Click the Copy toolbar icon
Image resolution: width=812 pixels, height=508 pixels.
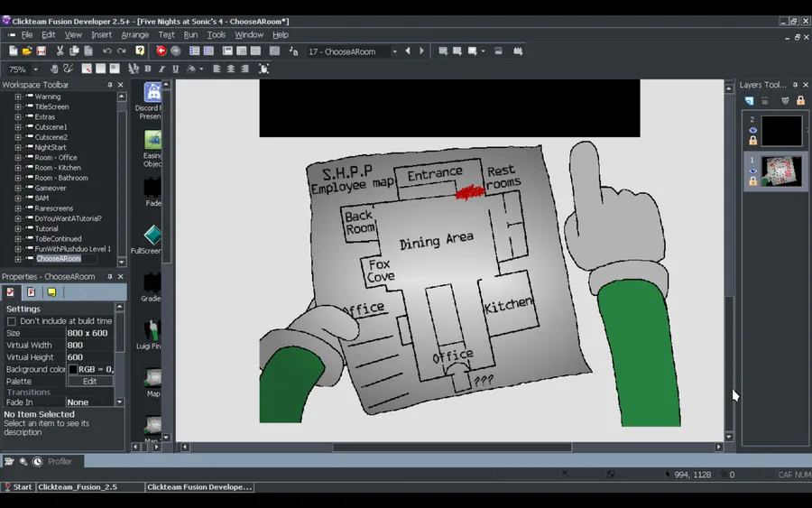coord(74,51)
